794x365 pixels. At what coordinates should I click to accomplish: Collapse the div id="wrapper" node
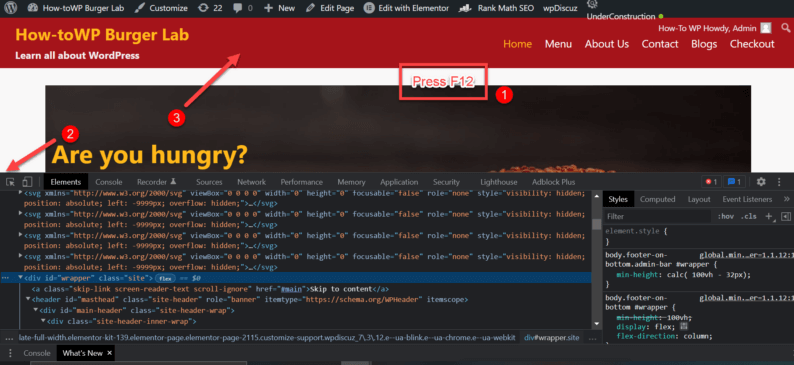click(20, 278)
